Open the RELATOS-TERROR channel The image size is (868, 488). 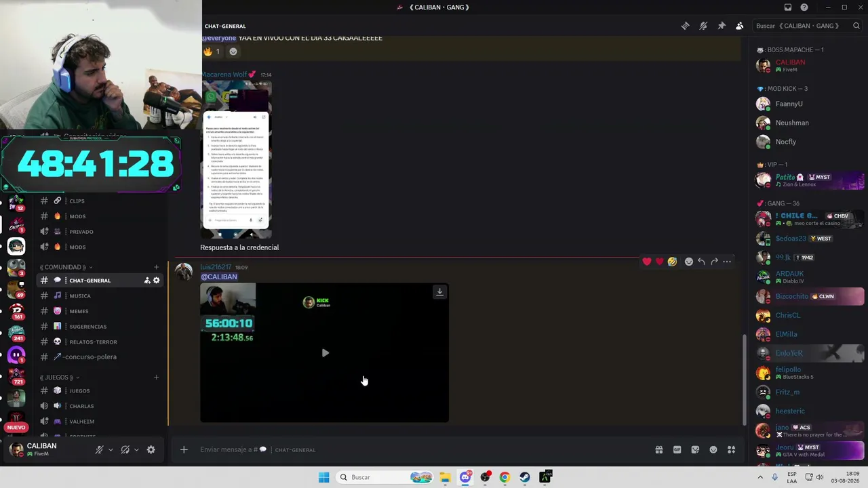99,342
